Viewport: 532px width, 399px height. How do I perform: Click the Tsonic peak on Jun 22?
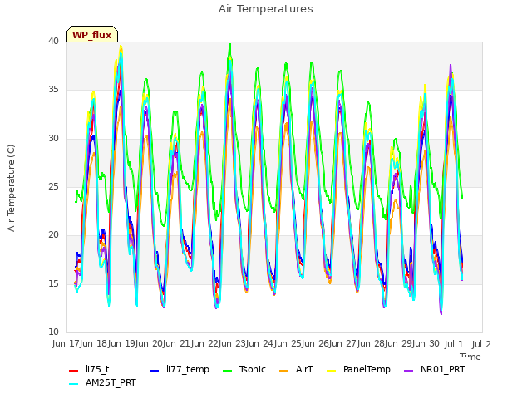click(230, 44)
